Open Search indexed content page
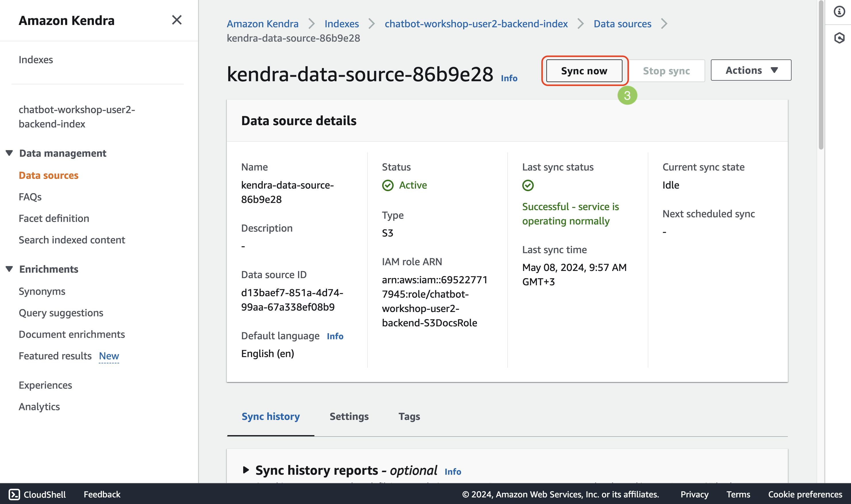Screen dimensions: 851x504 [72, 240]
